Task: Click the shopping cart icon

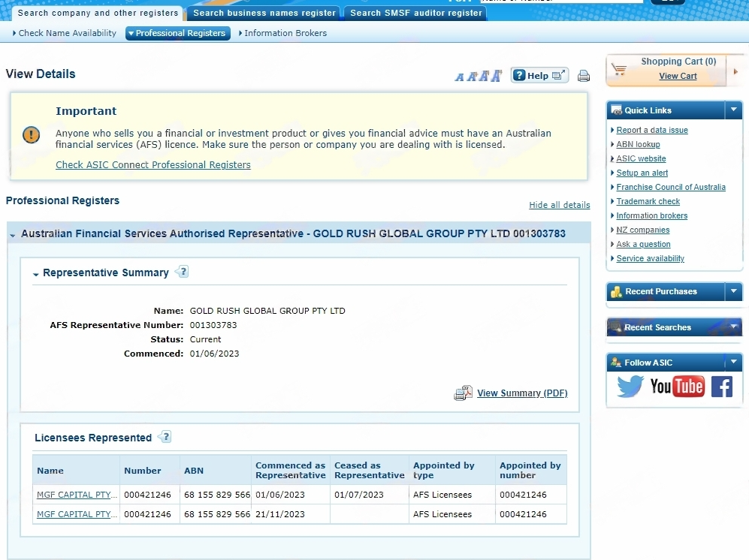Action: (619, 70)
